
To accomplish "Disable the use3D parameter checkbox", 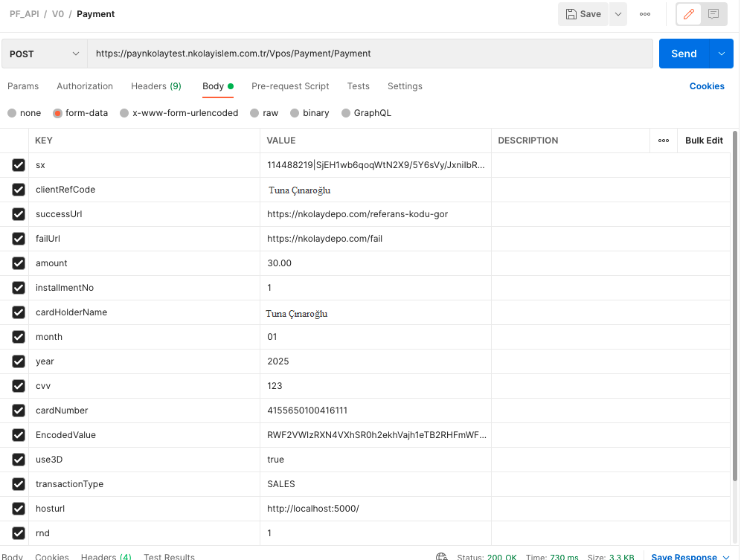I will (19, 460).
